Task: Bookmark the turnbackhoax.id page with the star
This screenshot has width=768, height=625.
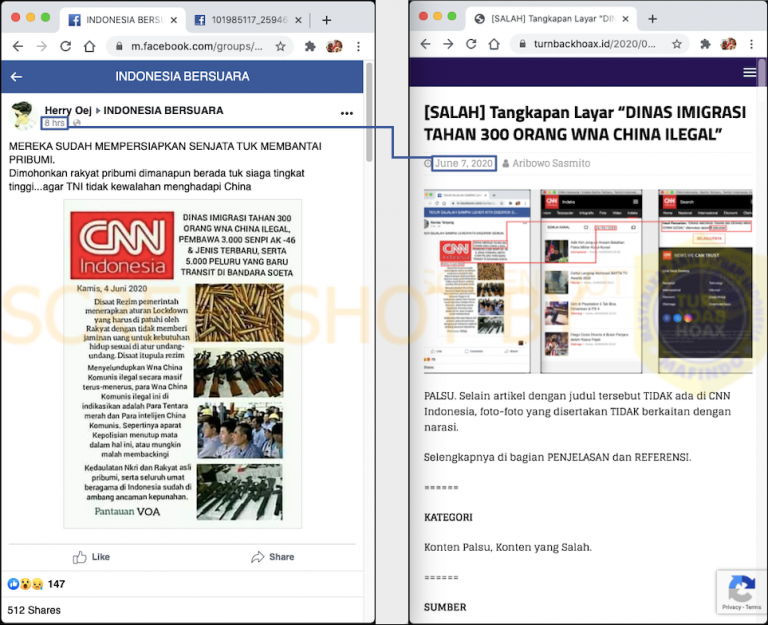Action: coord(677,44)
